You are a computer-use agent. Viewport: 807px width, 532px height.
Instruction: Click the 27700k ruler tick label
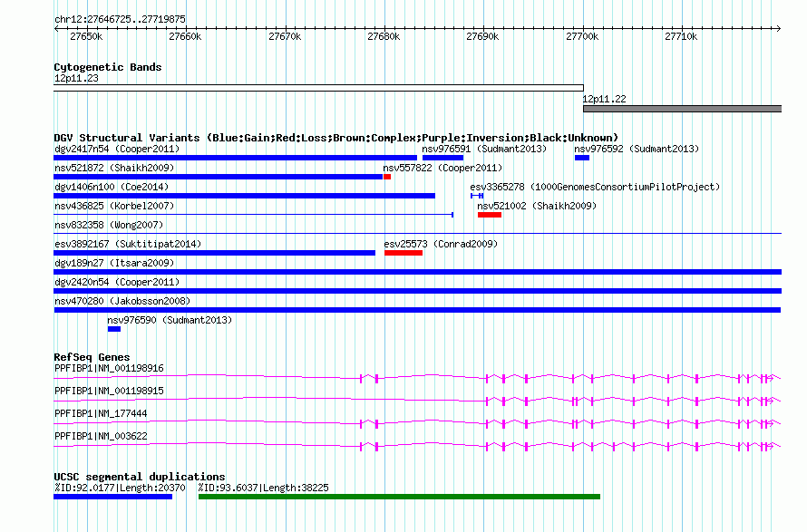583,37
